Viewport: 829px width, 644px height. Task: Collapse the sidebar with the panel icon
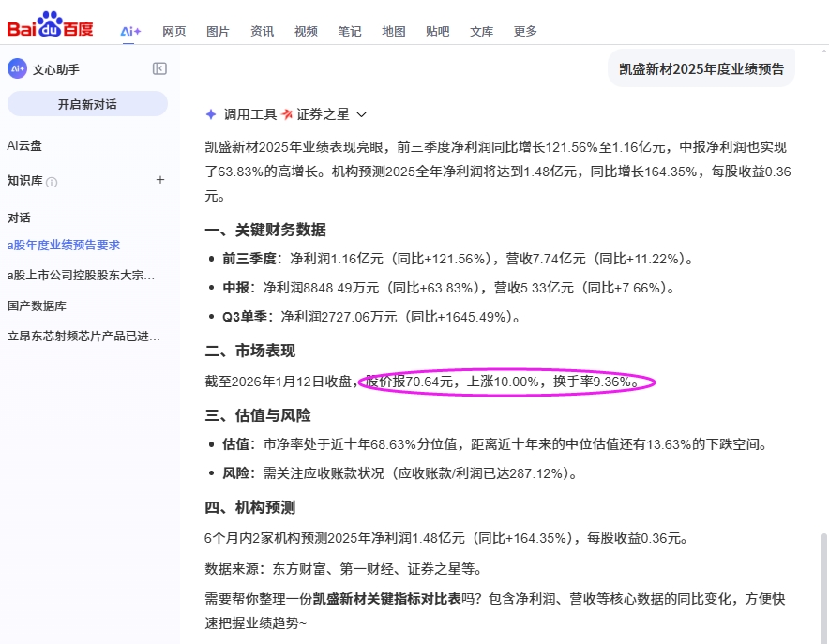159,68
